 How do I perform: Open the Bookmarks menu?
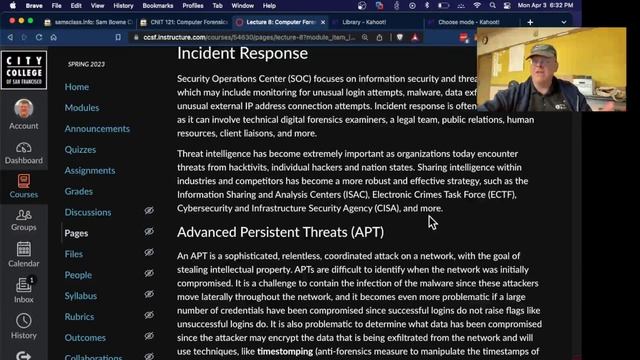158,6
